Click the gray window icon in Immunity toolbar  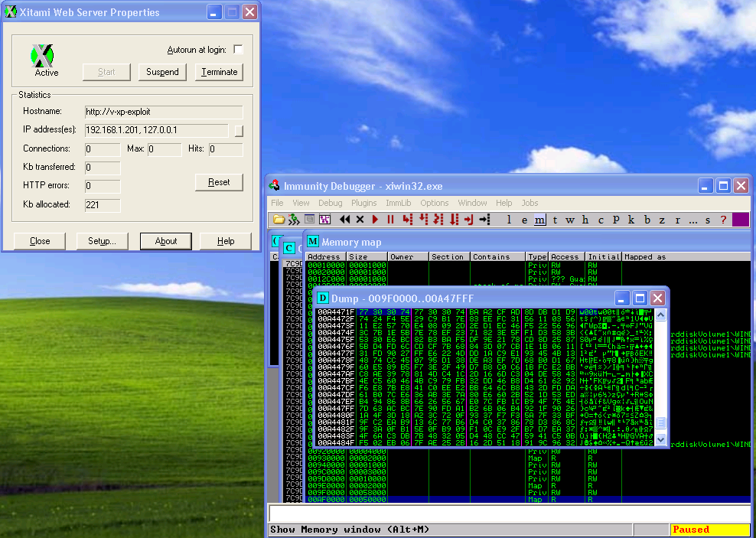310,220
